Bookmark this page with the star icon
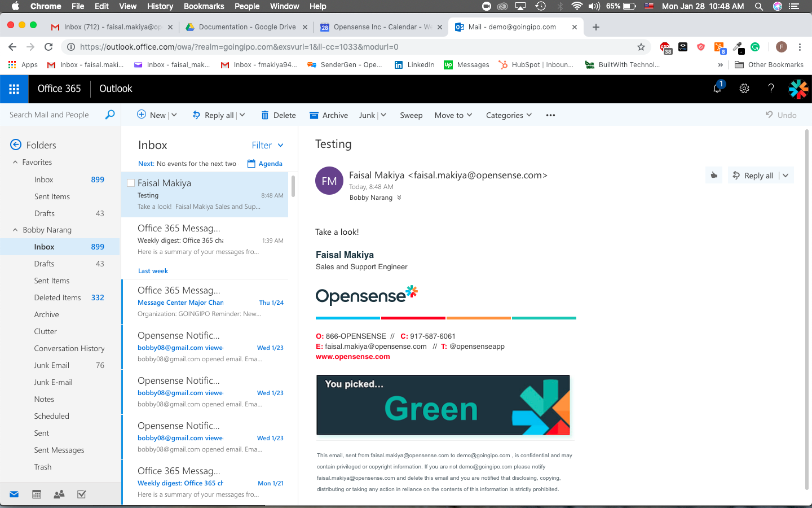This screenshot has width=812, height=508. click(x=641, y=47)
